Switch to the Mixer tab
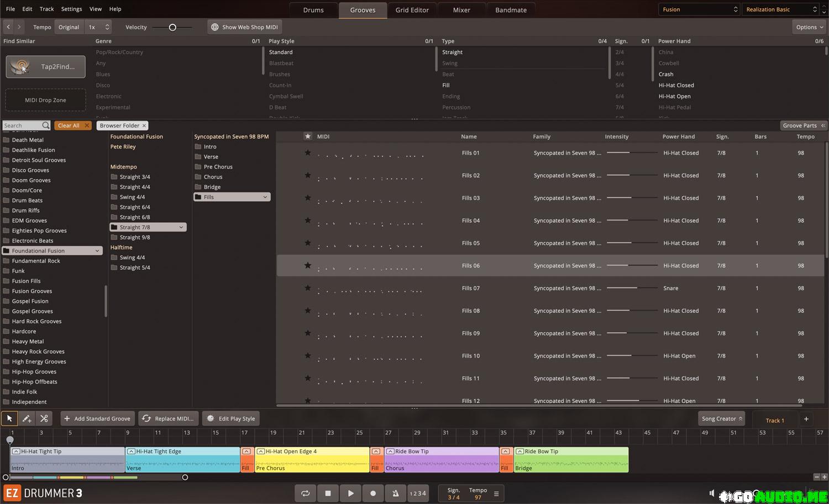829x504 pixels. pyautogui.click(x=461, y=10)
